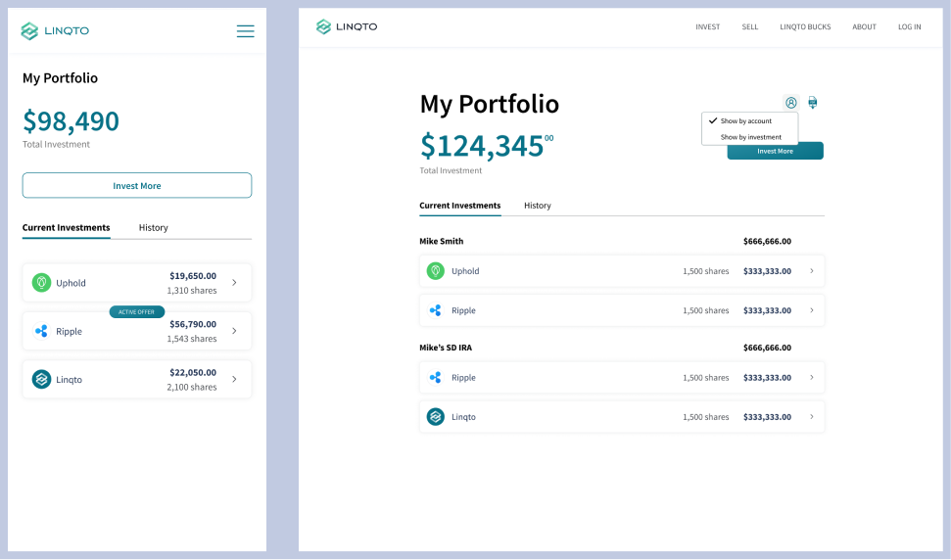
Task: Click the Linqto logo in desktop header
Action: (x=347, y=26)
